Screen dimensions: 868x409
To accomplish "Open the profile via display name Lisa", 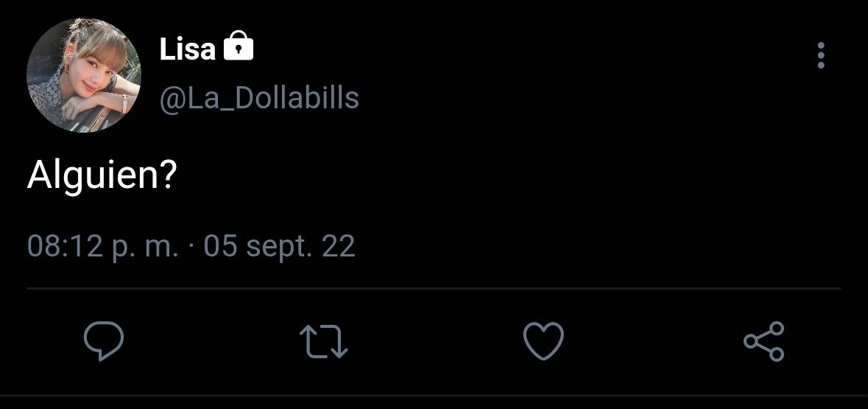I will [x=187, y=49].
